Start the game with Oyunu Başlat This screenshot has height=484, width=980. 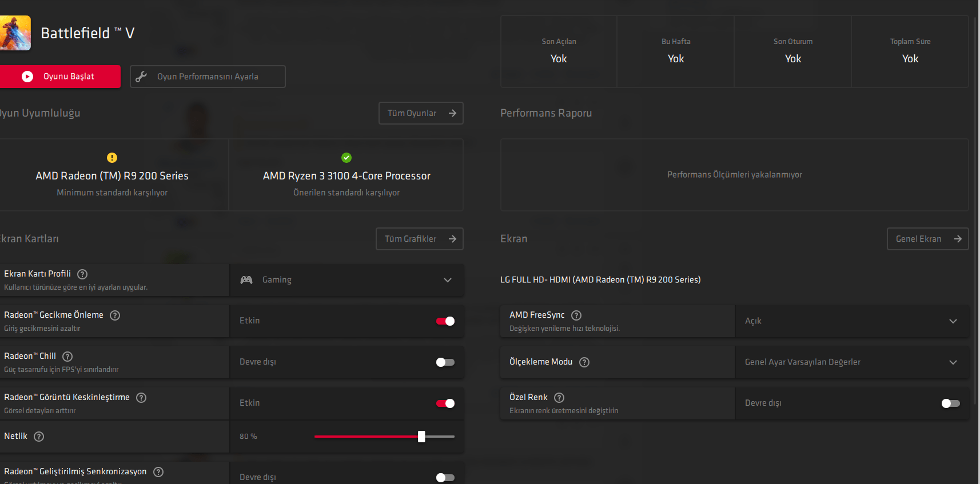tap(60, 77)
